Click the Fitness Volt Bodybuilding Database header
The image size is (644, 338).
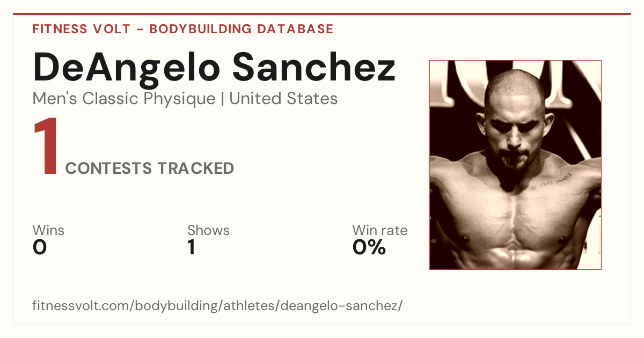tap(183, 29)
